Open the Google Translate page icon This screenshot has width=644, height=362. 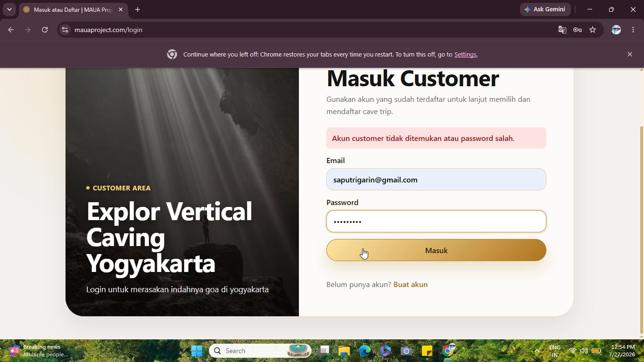[562, 30]
